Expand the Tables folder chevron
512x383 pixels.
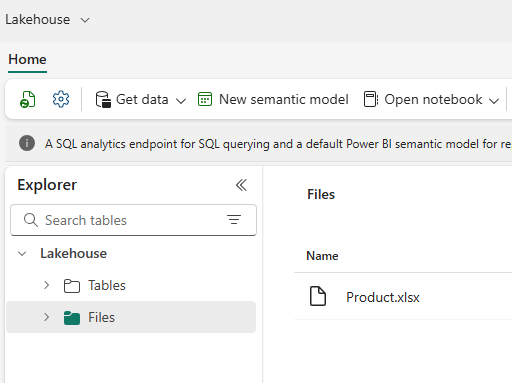point(46,285)
